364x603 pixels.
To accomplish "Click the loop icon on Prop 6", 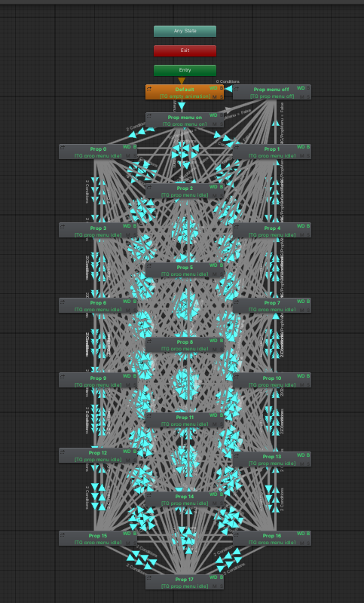I will point(63,302).
